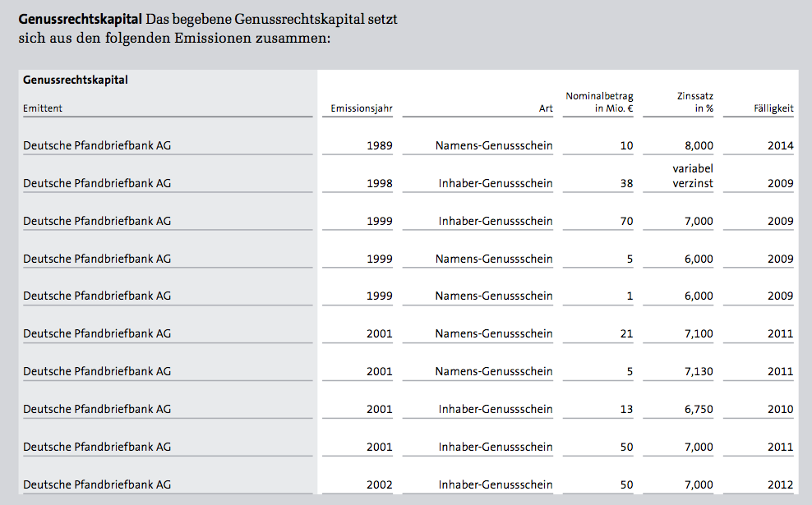812x505 pixels.
Task: Select emission year 1989 cell
Action: 379,146
